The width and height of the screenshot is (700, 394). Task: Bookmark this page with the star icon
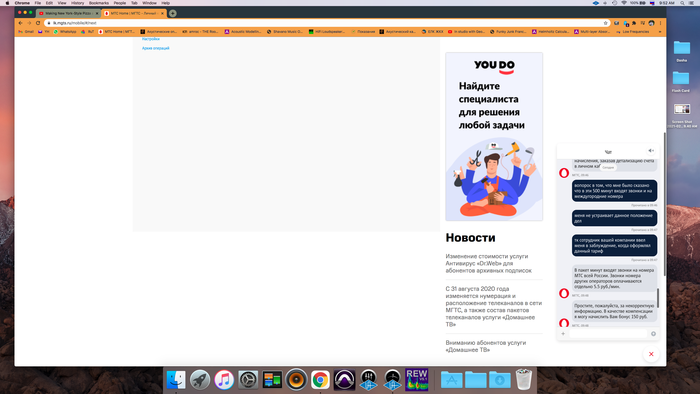point(605,23)
